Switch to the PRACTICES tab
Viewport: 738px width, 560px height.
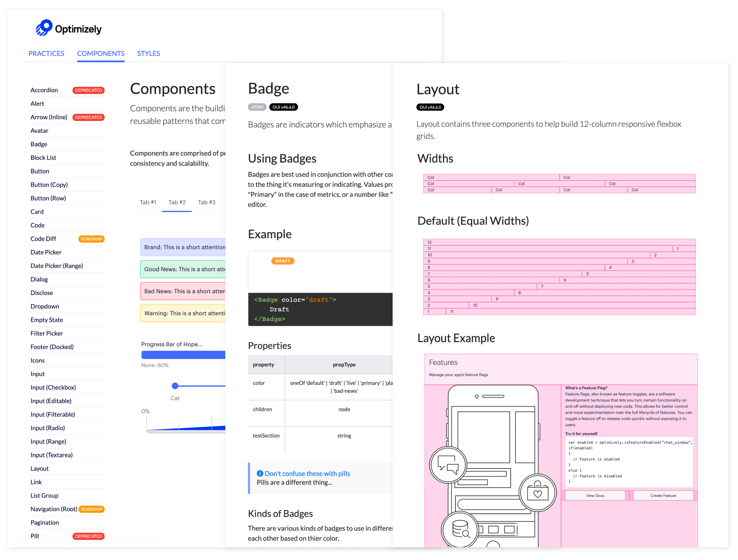tap(46, 54)
